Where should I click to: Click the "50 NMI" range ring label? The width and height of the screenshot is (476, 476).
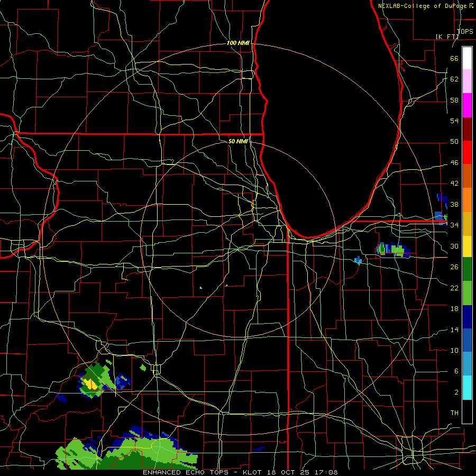coord(238,141)
